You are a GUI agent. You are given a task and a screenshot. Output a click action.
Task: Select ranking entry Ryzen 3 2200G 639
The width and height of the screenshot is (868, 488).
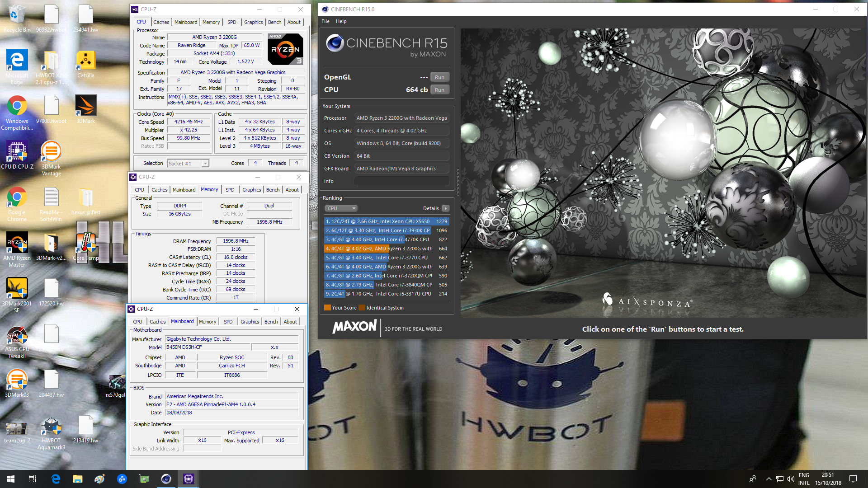point(387,267)
